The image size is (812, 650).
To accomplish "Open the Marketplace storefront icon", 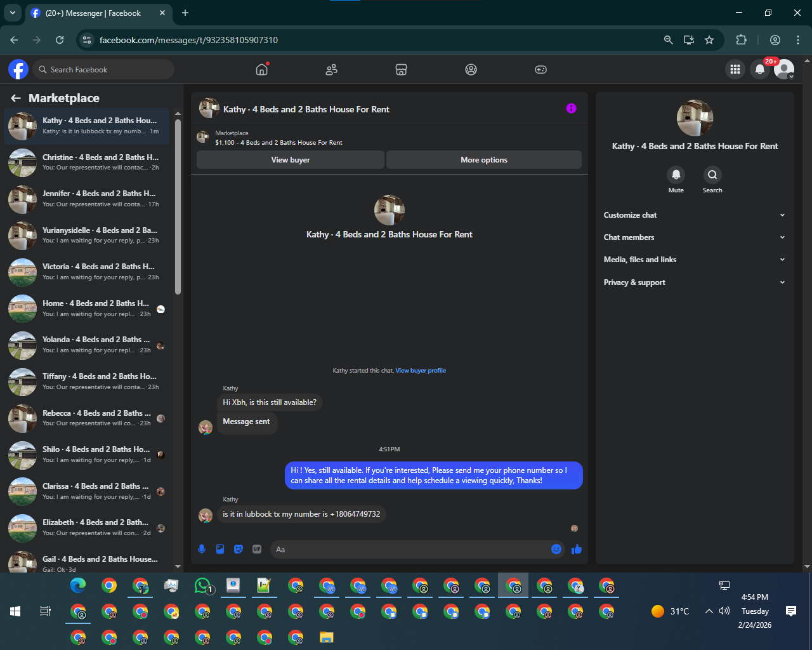I will [x=401, y=70].
